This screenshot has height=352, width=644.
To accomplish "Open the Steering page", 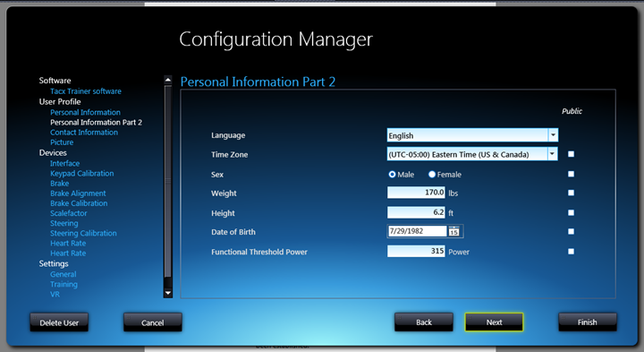I will point(64,223).
